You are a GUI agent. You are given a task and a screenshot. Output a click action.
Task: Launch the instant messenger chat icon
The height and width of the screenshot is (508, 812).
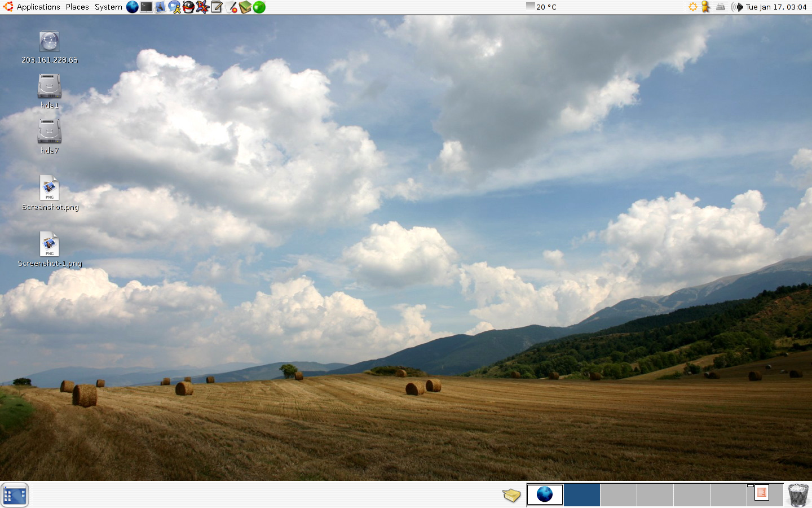[174, 7]
